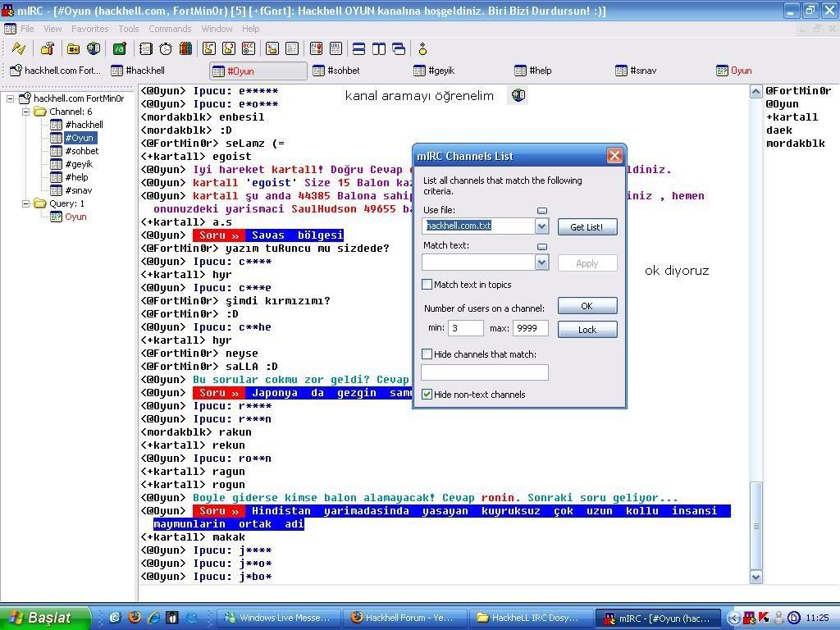The height and width of the screenshot is (630, 840).
Task: Open the Use file dropdown arrow
Action: (542, 226)
